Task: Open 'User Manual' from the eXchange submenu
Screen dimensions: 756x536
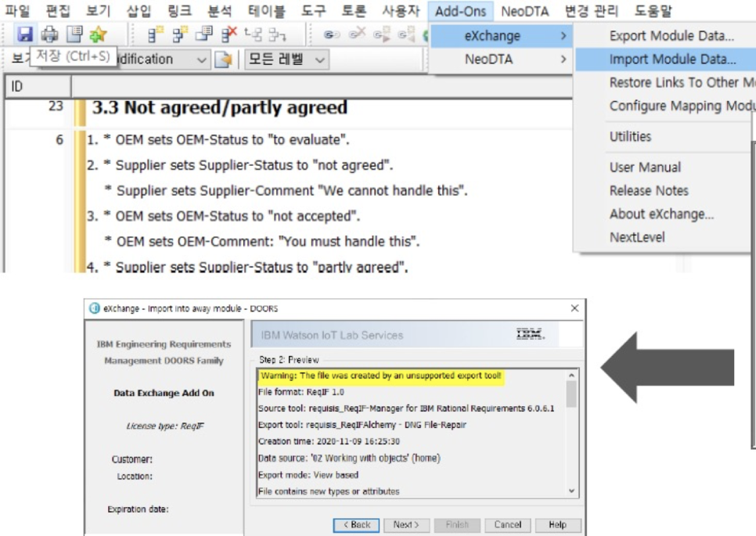Action: pos(645,167)
